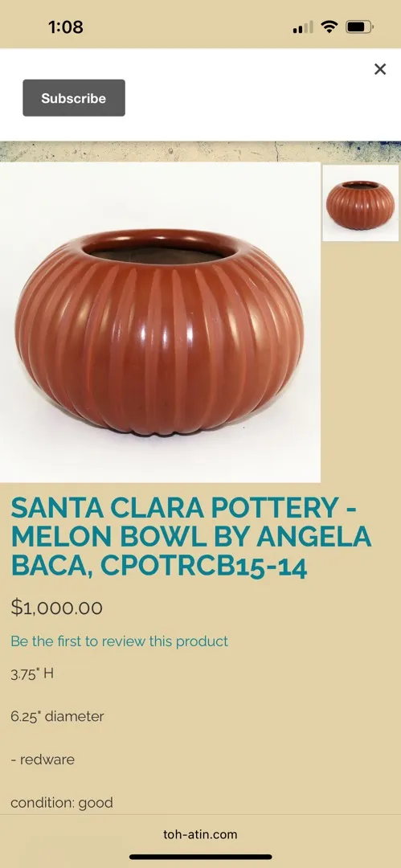Tap the battery indicator icon
This screenshot has width=401, height=868.
pyautogui.click(x=359, y=27)
